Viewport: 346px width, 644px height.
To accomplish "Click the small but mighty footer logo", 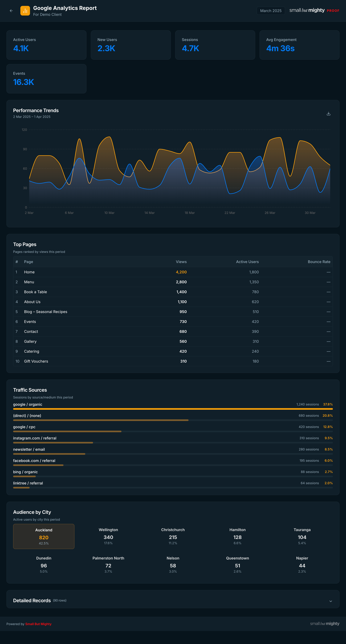I will point(325,624).
